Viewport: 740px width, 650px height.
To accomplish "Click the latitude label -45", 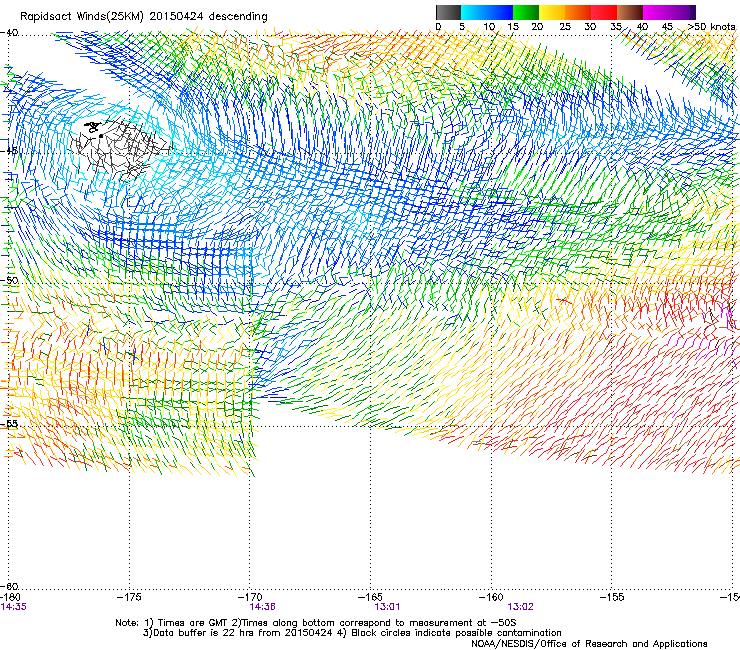I will [9, 151].
